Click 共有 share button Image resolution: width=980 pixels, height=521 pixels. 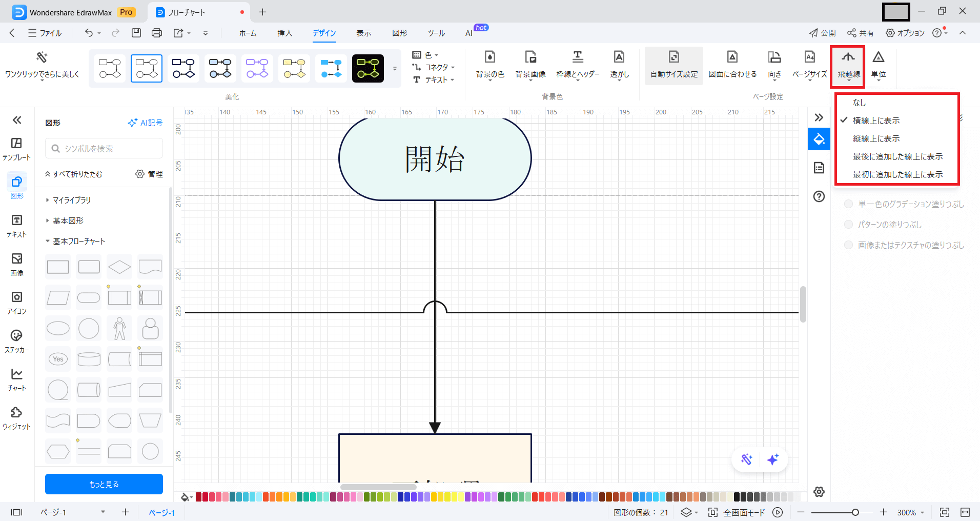pyautogui.click(x=861, y=33)
